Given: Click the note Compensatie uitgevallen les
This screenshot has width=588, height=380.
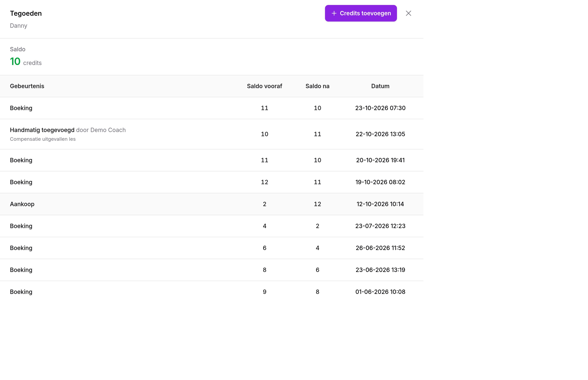Looking at the screenshot, I should pyautogui.click(x=43, y=139).
